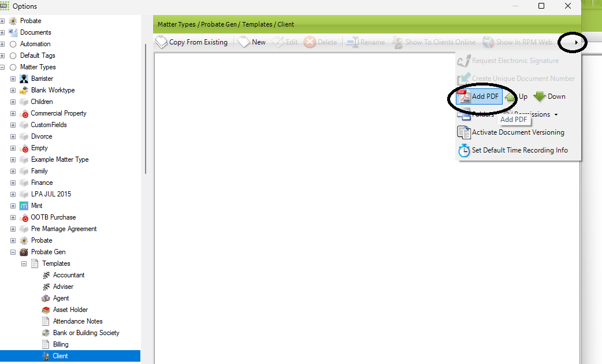The height and width of the screenshot is (364, 602).
Task: Click Show To Clients Online button
Action: (434, 42)
